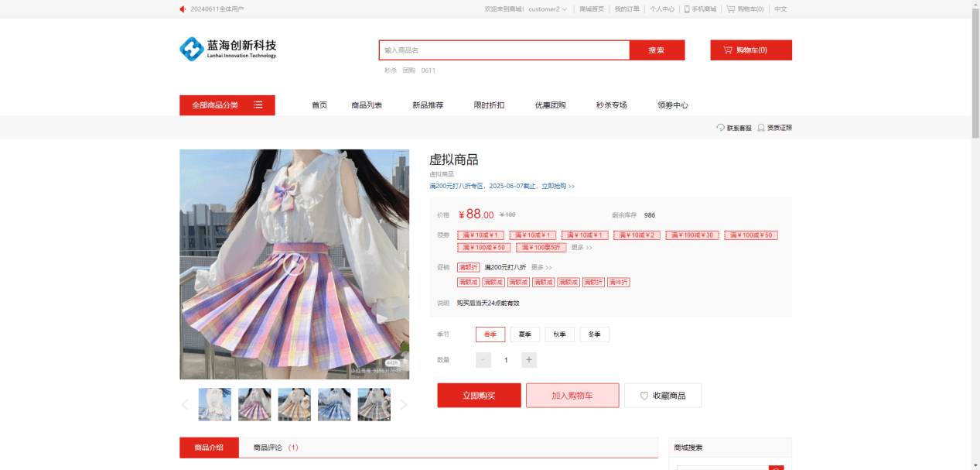Expand 更多 >> next to coupons
This screenshot has width=980, height=470.
tap(582, 248)
